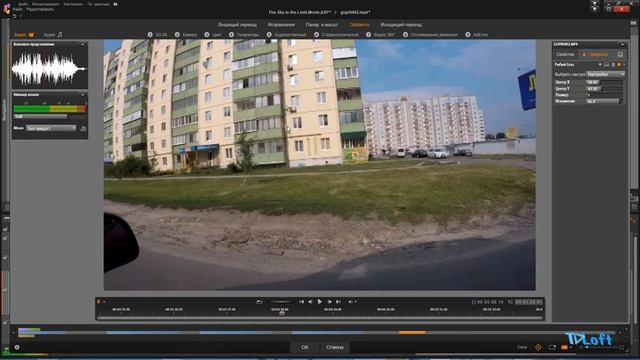Click the icon beside the mixer dropdown

tap(83, 128)
